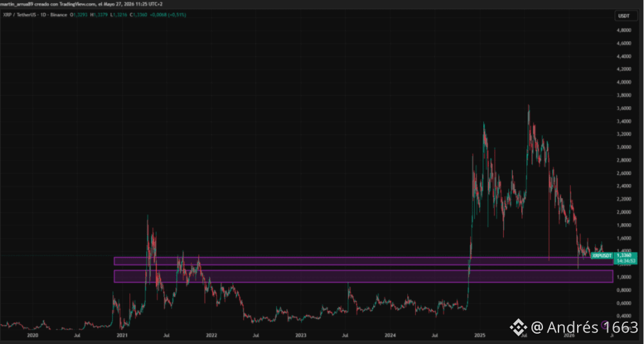Click the 3,0000 price axis label

pyautogui.click(x=624, y=147)
